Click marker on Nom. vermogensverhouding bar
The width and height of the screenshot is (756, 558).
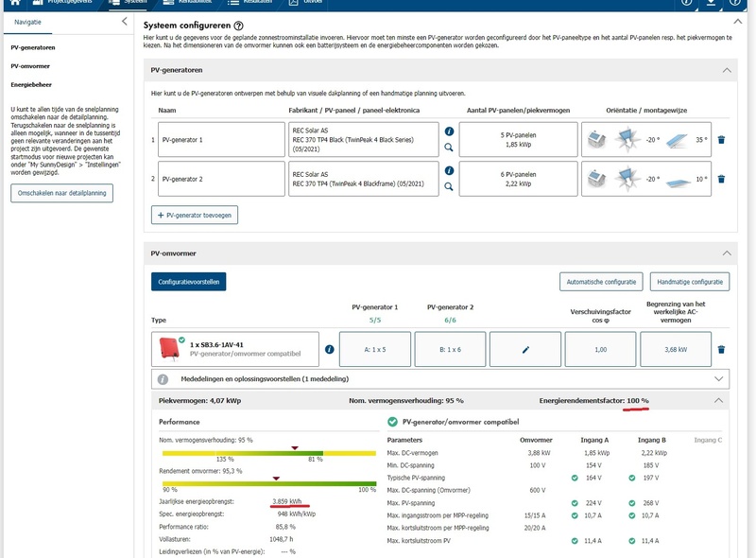pyautogui.click(x=295, y=448)
